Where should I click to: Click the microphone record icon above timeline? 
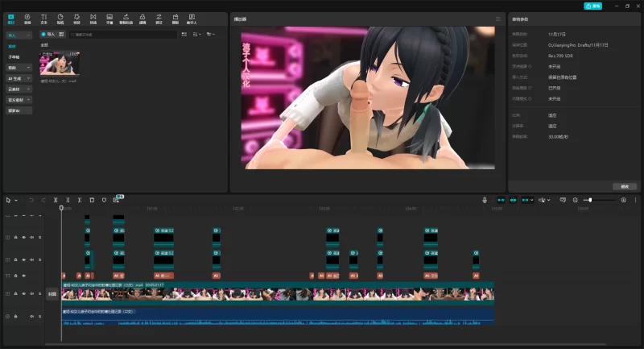click(485, 199)
